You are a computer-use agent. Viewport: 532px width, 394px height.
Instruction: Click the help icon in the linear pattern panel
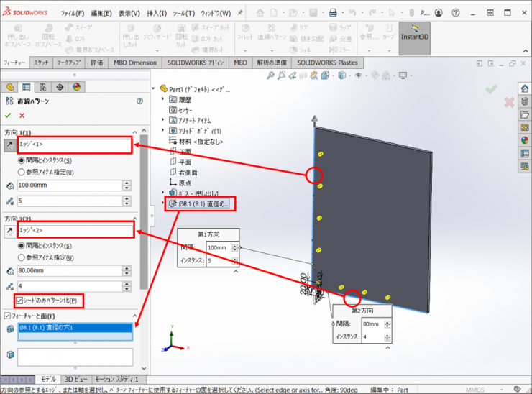139,101
